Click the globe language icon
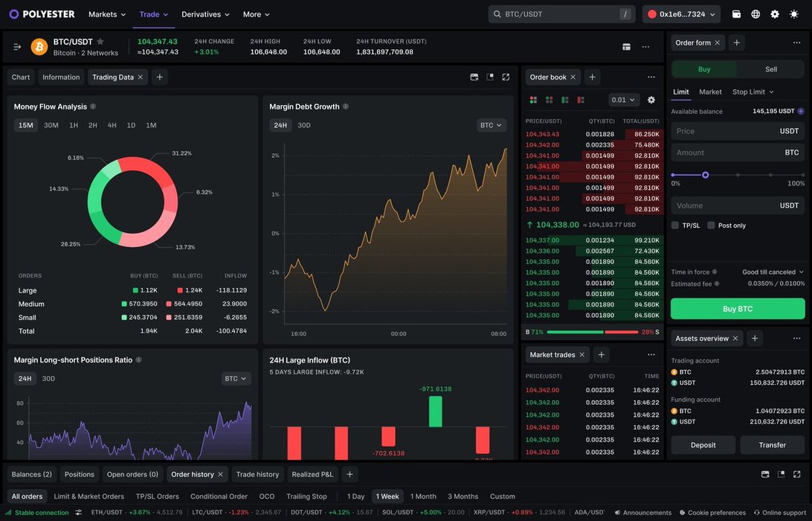 (x=755, y=14)
